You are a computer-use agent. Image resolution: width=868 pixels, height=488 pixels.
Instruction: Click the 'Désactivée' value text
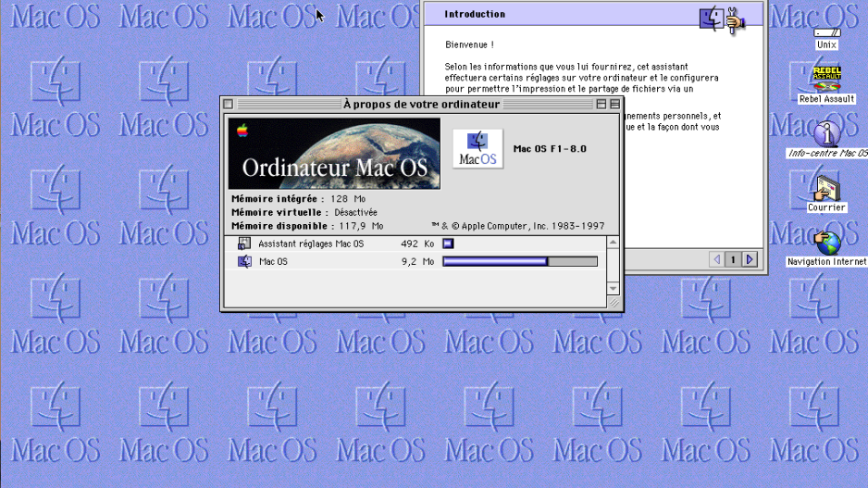pos(356,212)
